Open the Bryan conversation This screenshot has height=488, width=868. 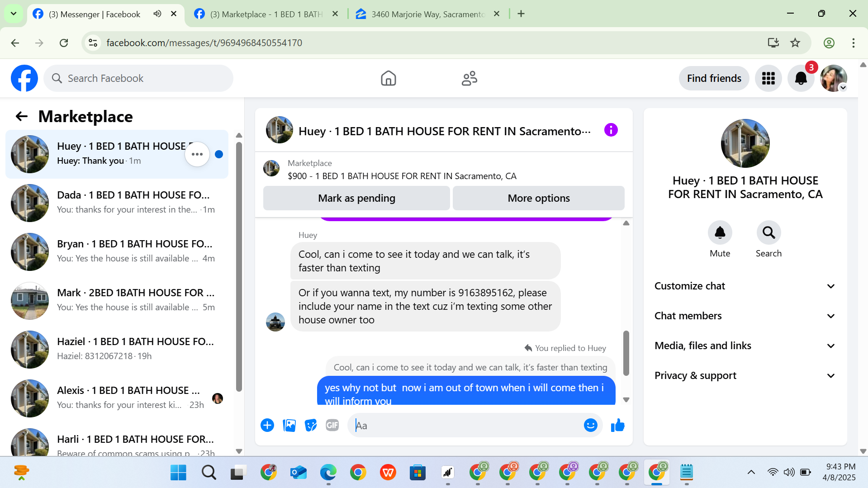coord(117,251)
